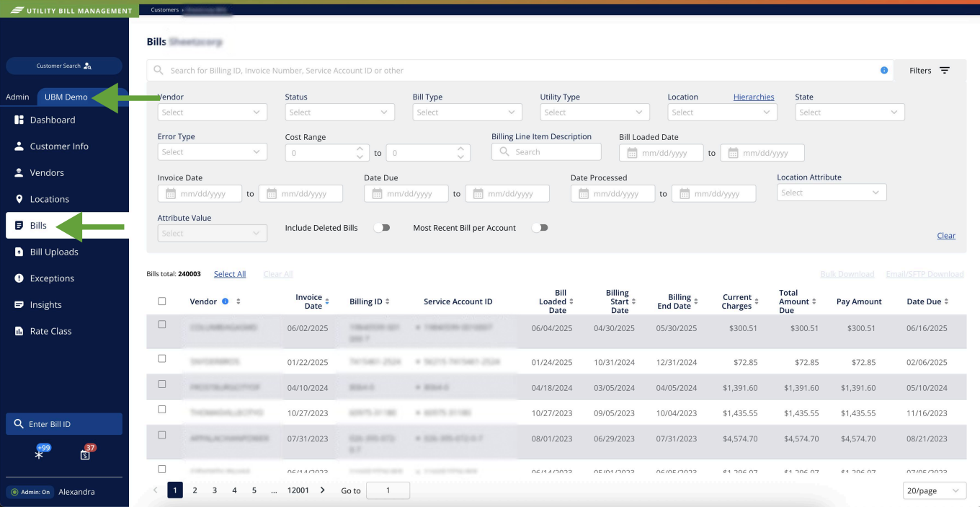
Task: Go to next page arrow in pagination
Action: [x=322, y=490]
